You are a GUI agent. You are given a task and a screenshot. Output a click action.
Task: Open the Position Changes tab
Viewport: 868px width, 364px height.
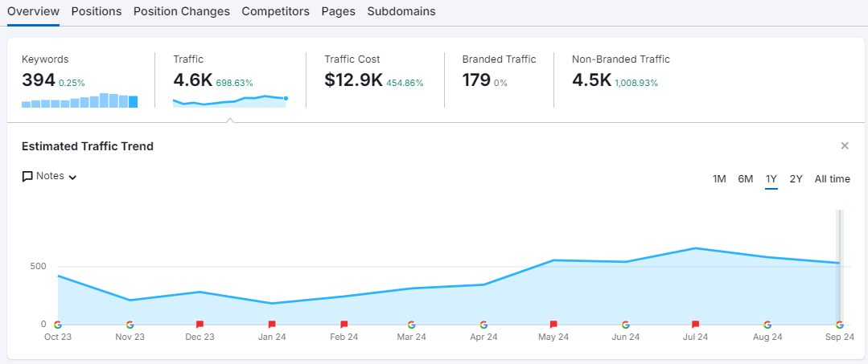(182, 11)
